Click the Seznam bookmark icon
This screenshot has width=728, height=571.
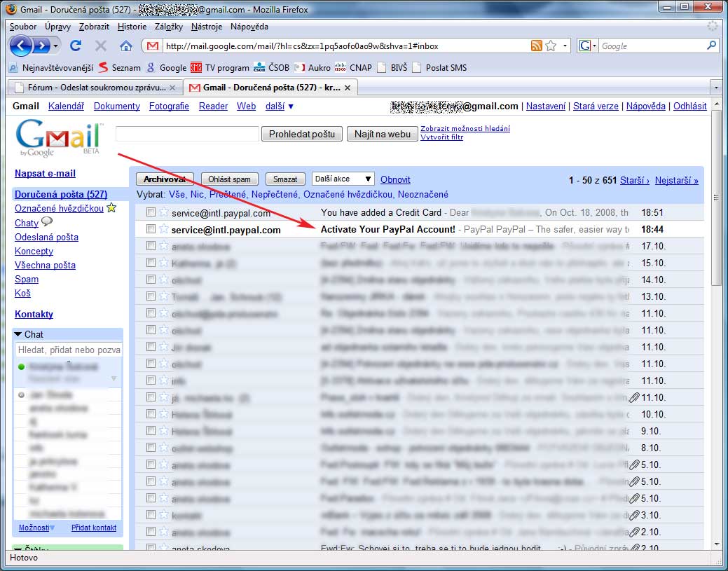[x=103, y=68]
